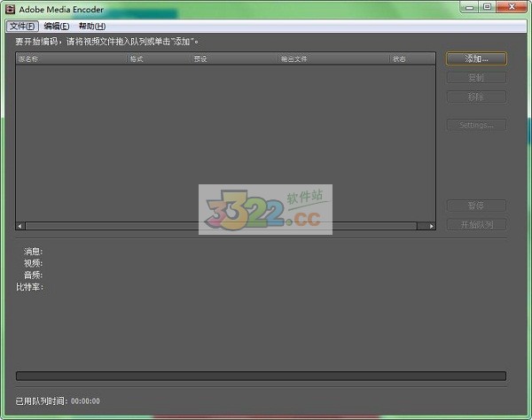The height and width of the screenshot is (420, 532).
Task: Click the queue list left scroll arrow
Action: coord(20,226)
